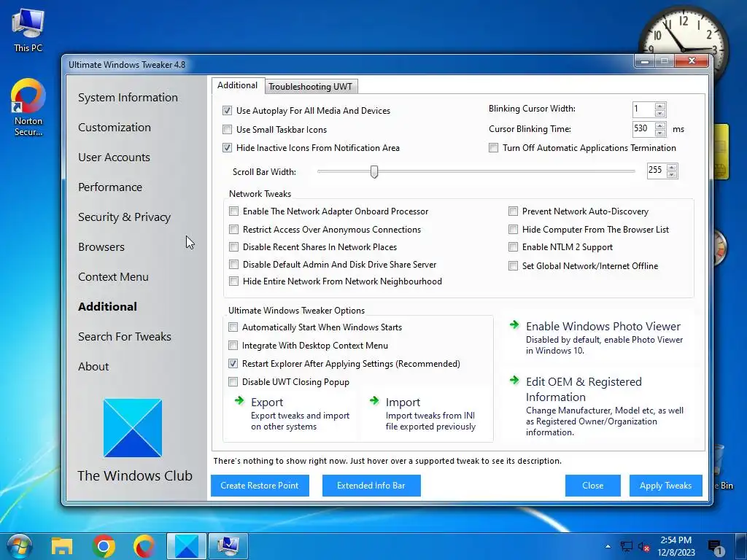Open Norton icon in the taskbar
Image resolution: width=747 pixels, height=560 pixels.
click(x=144, y=546)
